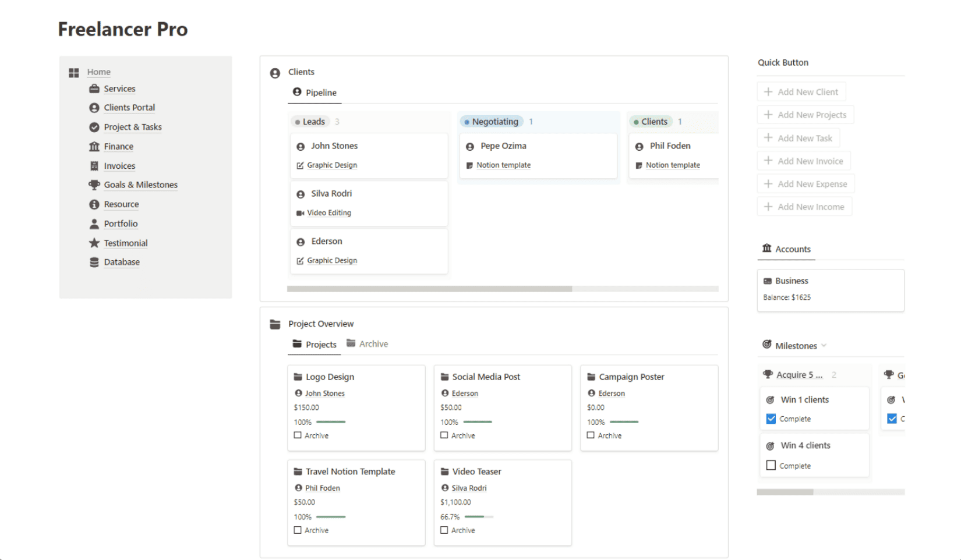This screenshot has width=961, height=560.
Task: Click the Database sidebar icon
Action: point(94,262)
